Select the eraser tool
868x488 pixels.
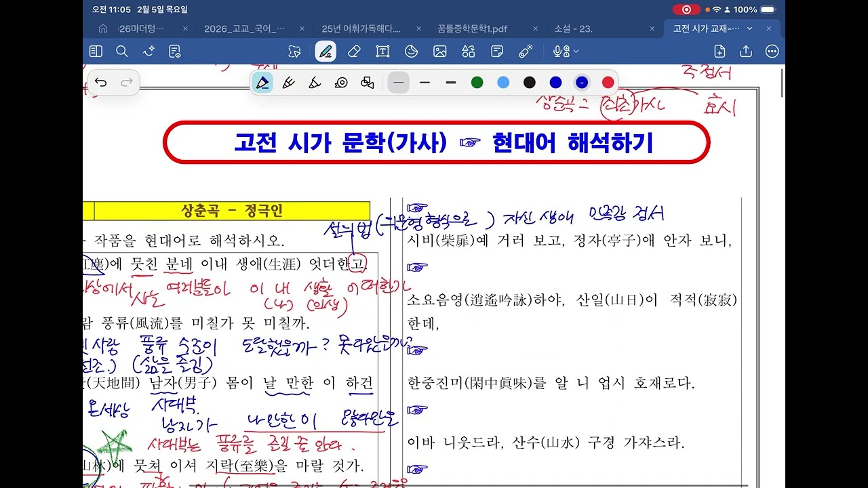[x=353, y=52]
